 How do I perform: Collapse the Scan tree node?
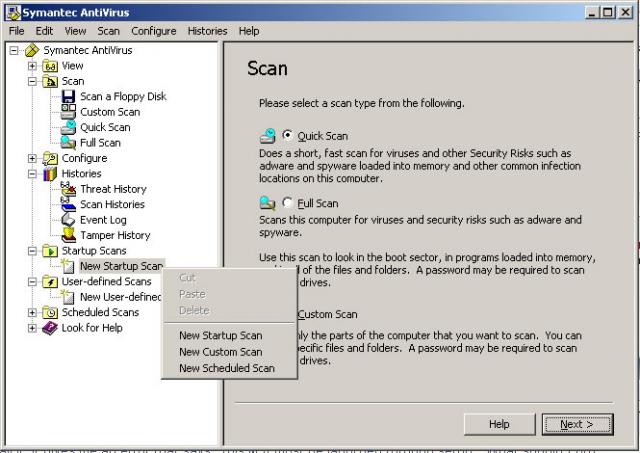32,82
